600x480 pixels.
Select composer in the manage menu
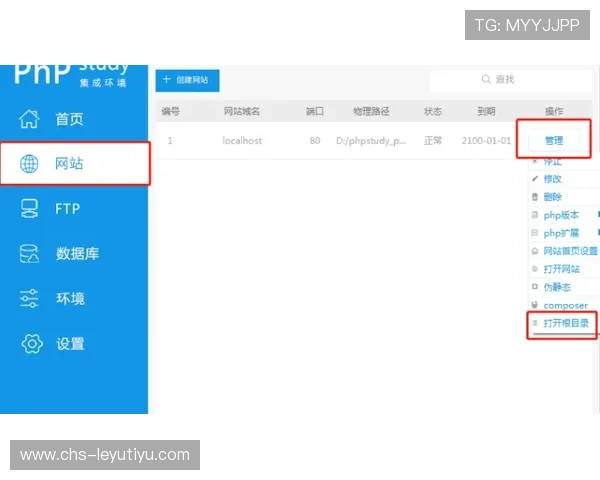pos(564,305)
